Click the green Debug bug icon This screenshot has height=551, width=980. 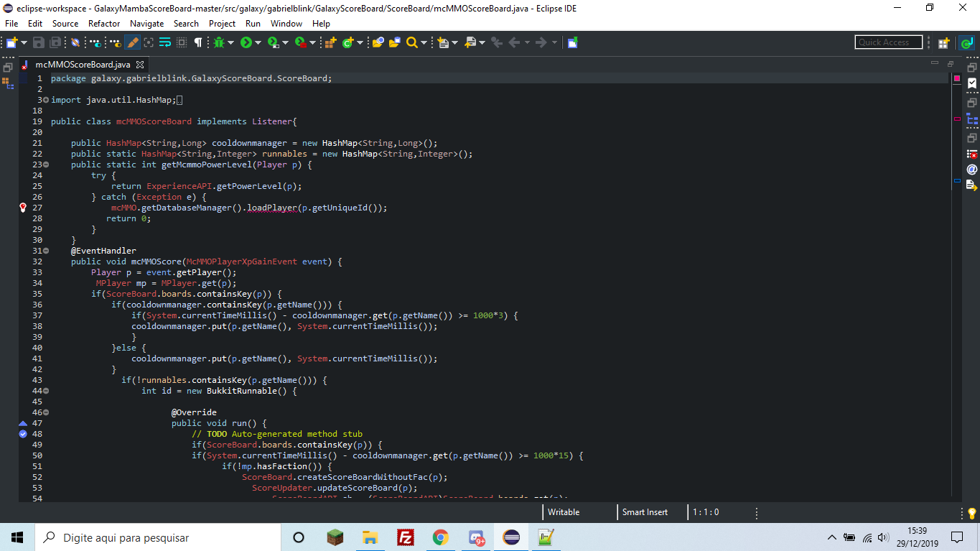tap(218, 42)
